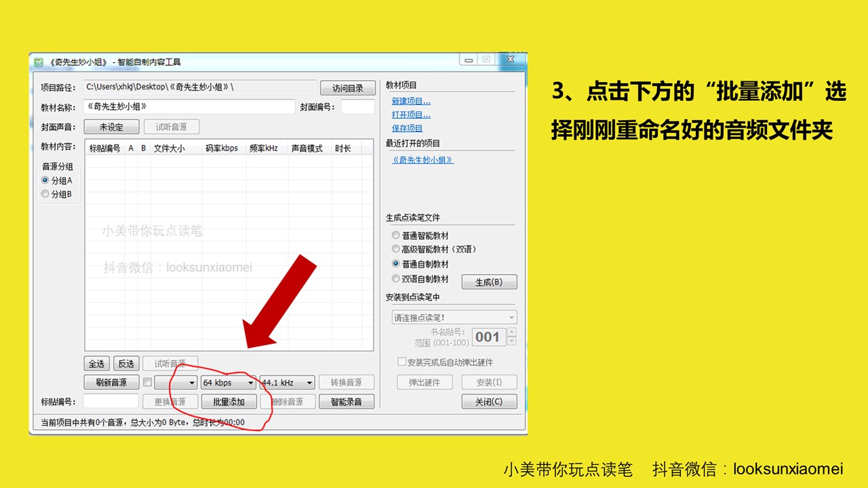Click the app icon in title bar
This screenshot has width=868, height=488.
pos(40,62)
